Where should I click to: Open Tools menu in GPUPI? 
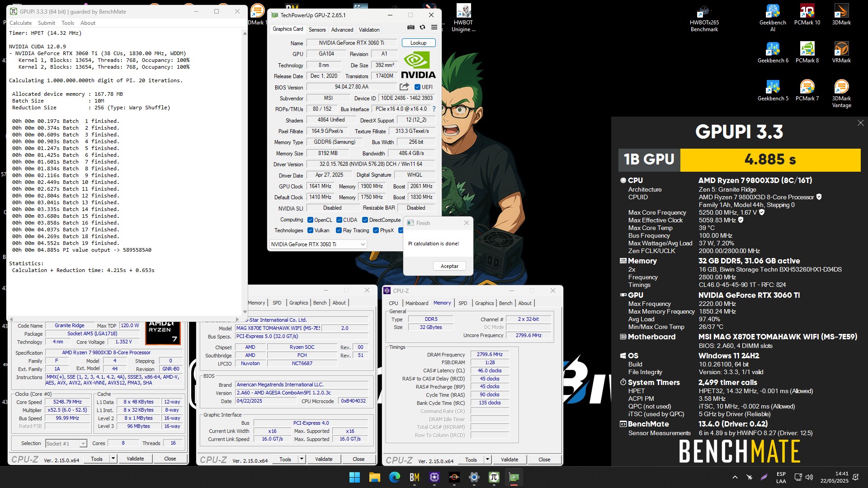(68, 23)
